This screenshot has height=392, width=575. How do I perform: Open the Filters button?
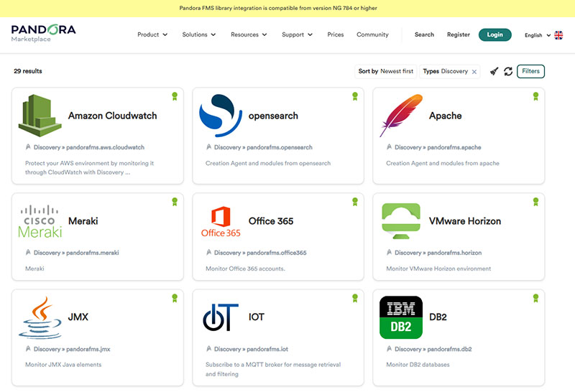click(x=530, y=71)
